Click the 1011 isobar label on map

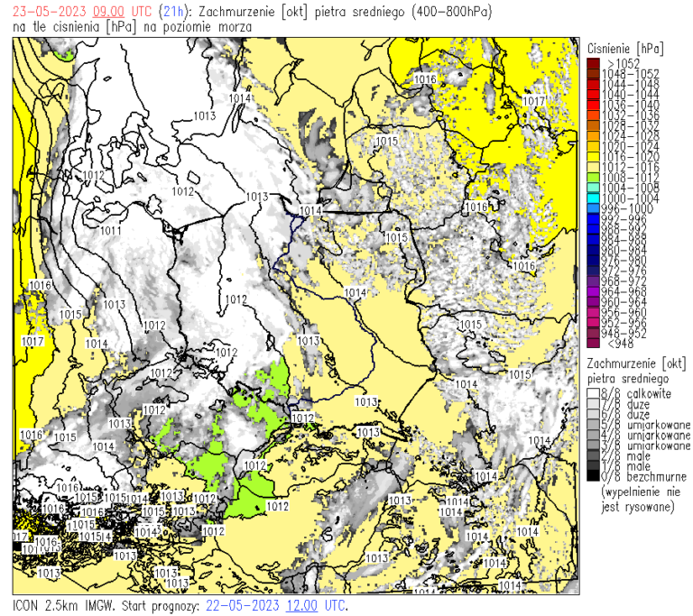click(x=112, y=232)
